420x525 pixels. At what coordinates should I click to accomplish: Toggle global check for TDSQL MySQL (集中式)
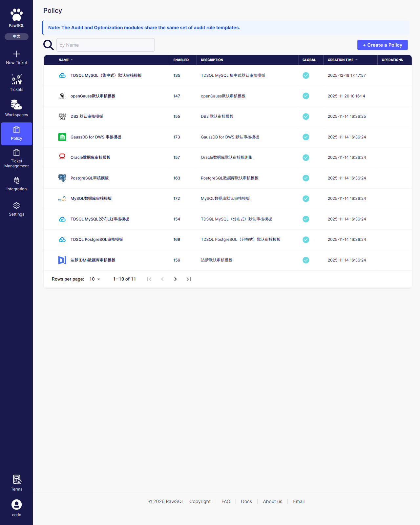coord(306,75)
